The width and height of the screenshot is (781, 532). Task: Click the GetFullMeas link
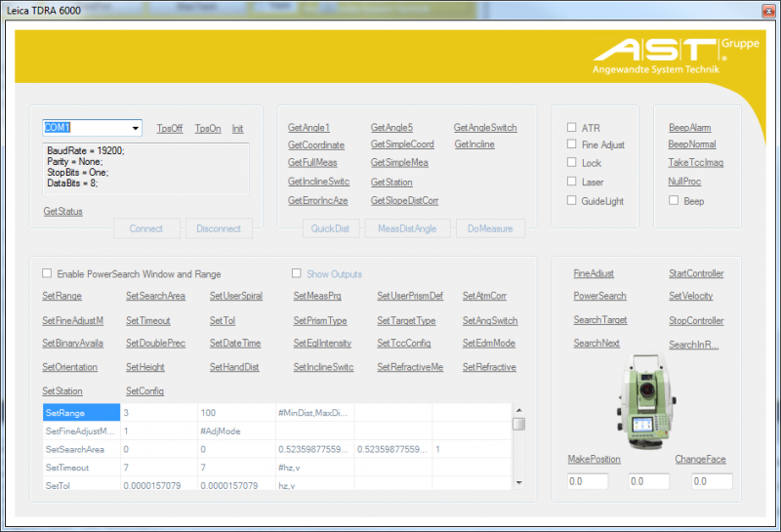pyautogui.click(x=312, y=162)
